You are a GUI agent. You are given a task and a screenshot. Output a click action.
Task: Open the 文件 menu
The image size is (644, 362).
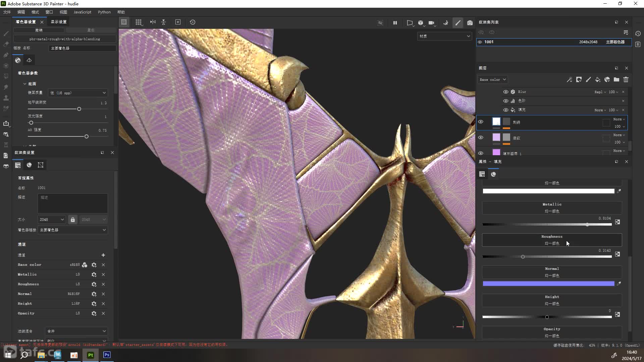coord(7,12)
